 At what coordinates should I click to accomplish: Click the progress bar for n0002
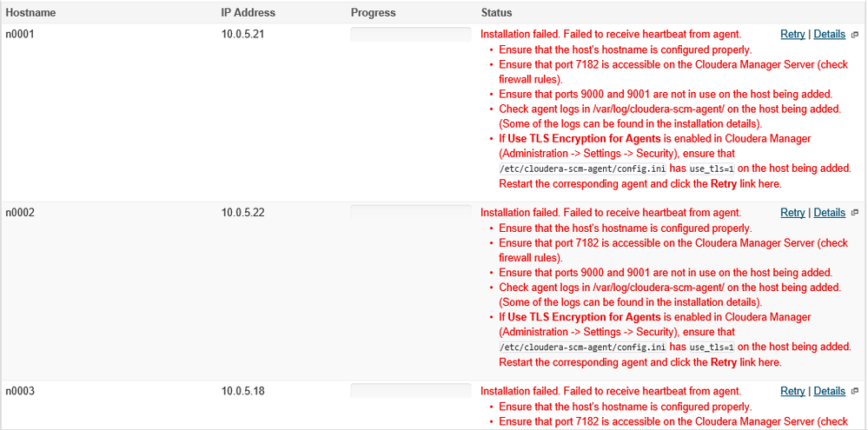pyautogui.click(x=410, y=213)
